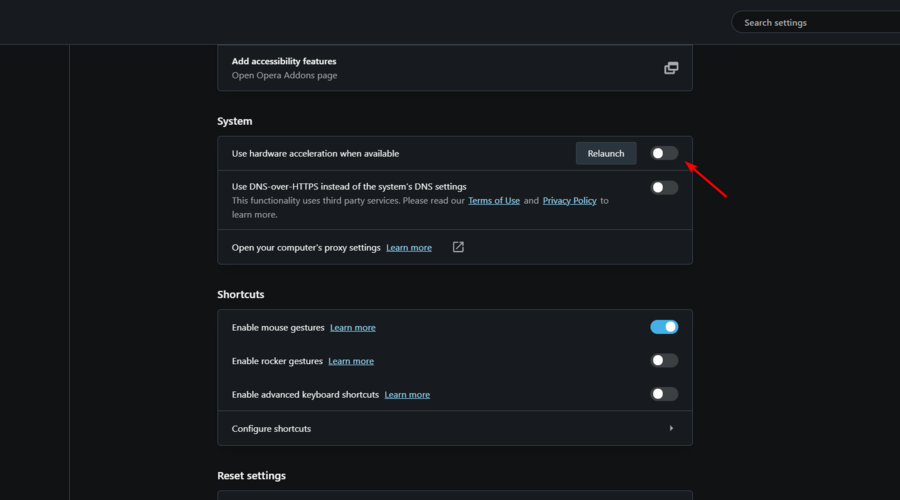Toggle DNS-over-HTTPS switch on
900x500 pixels.
[664, 187]
